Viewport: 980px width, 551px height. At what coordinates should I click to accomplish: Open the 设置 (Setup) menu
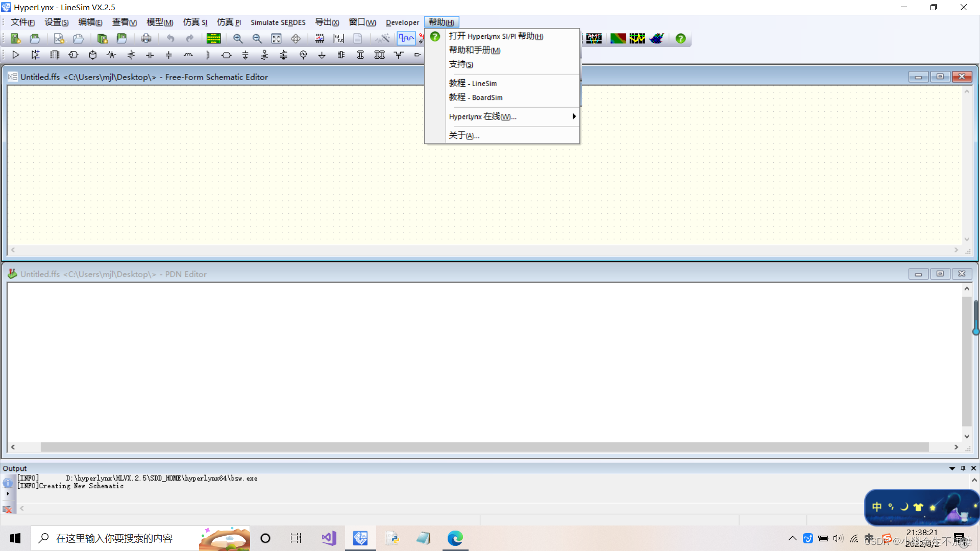point(57,22)
